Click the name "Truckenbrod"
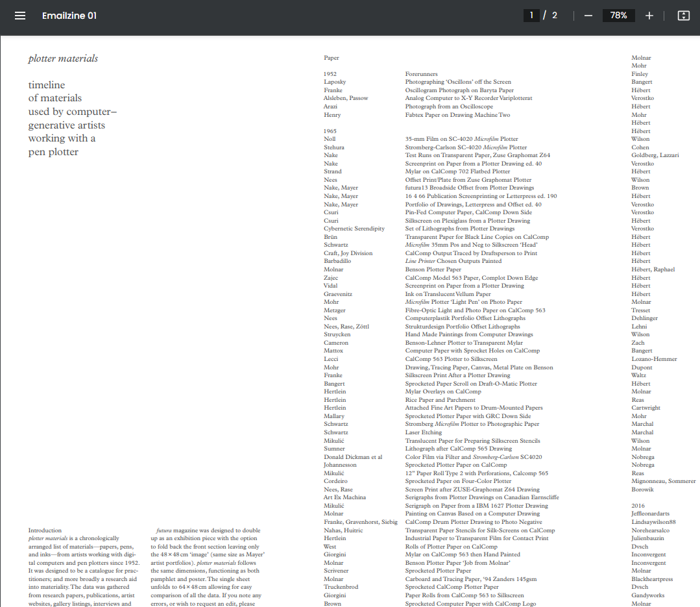The image size is (700, 607). coord(341,587)
